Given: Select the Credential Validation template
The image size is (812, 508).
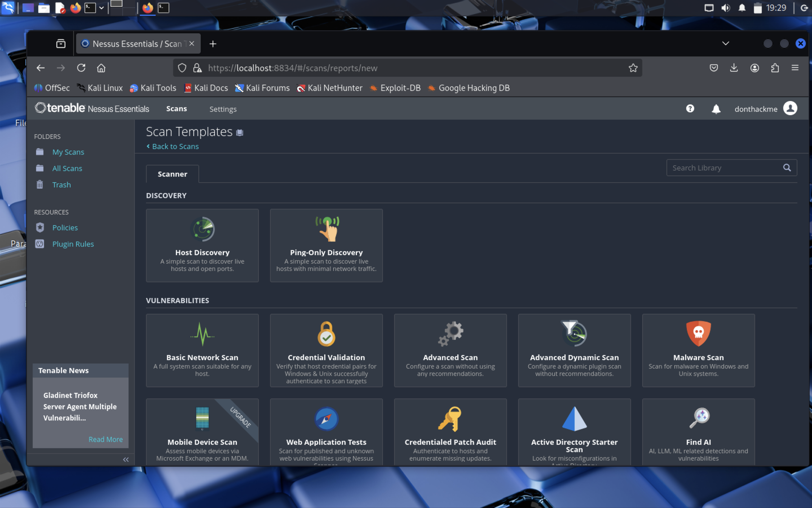Looking at the screenshot, I should click(x=326, y=351).
